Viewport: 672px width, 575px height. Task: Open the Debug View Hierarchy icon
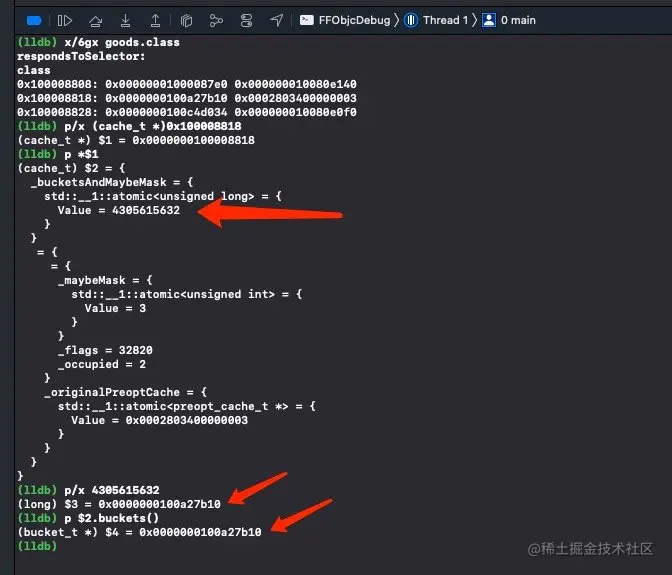(186, 21)
